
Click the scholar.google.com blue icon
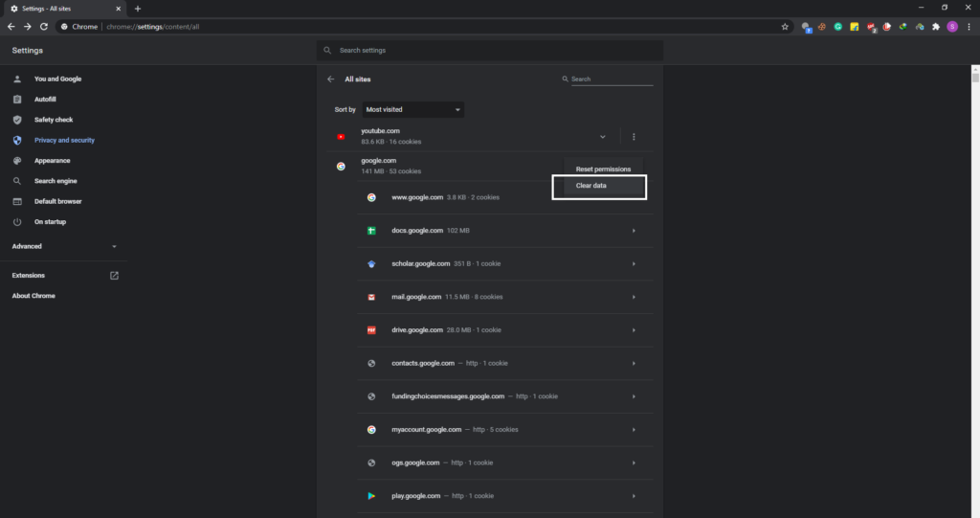(371, 264)
